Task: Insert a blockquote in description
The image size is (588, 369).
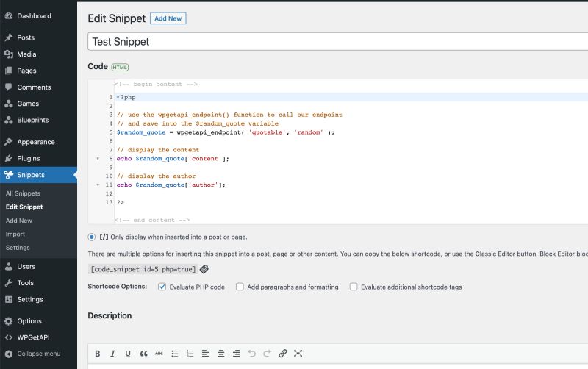Action: pyautogui.click(x=143, y=354)
